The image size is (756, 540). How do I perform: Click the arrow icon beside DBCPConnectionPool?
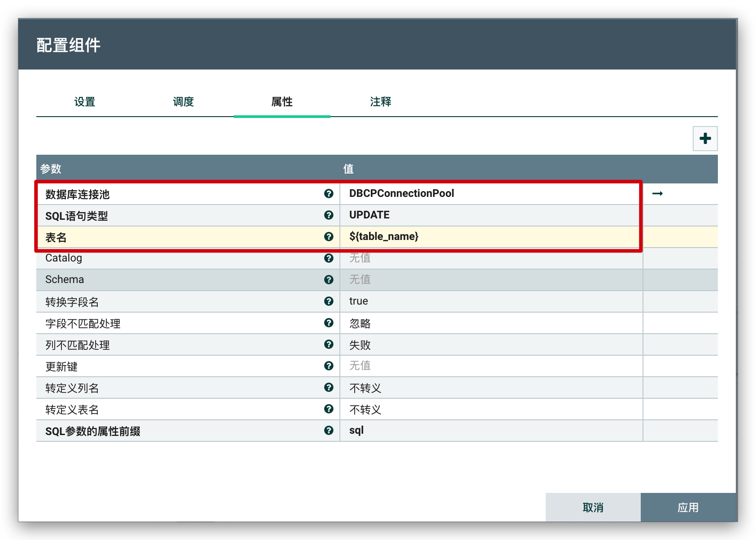point(657,193)
